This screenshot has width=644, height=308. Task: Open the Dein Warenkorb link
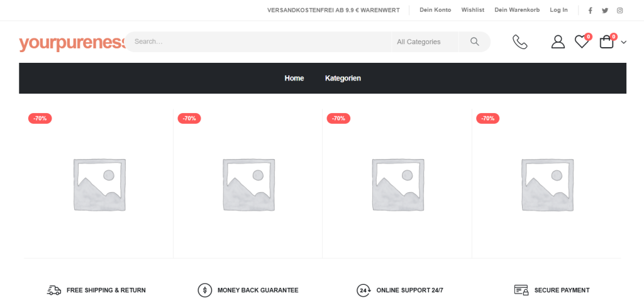517,10
